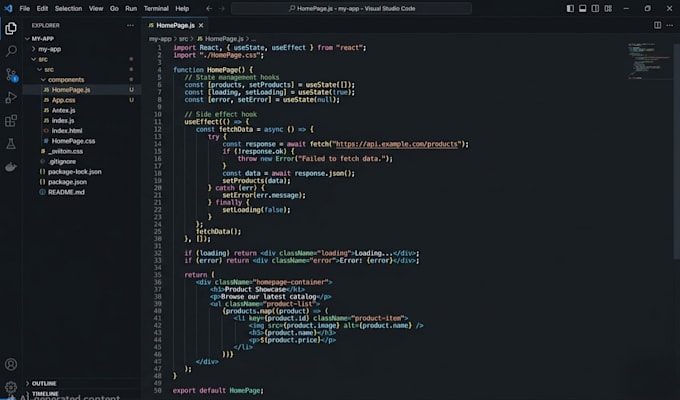The width and height of the screenshot is (680, 400).
Task: Click the code minimap preview
Action: [x=649, y=61]
